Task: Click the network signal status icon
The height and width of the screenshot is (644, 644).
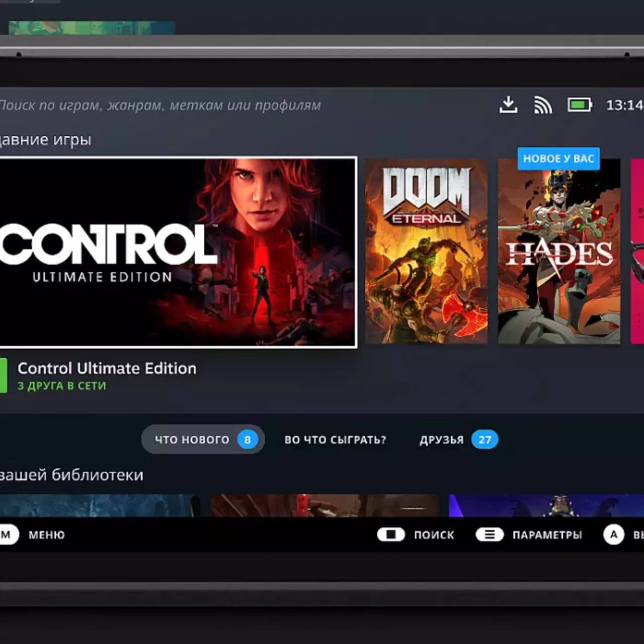Action: [x=543, y=105]
